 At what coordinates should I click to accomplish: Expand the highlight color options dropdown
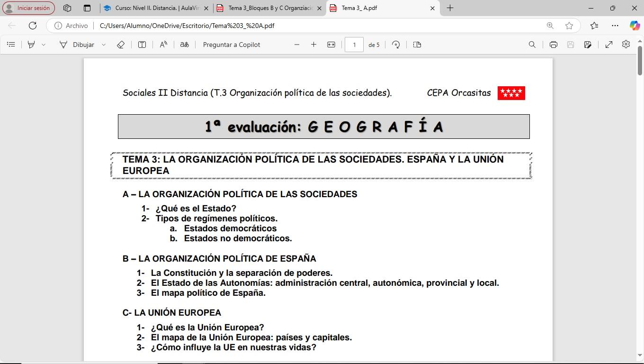click(44, 45)
